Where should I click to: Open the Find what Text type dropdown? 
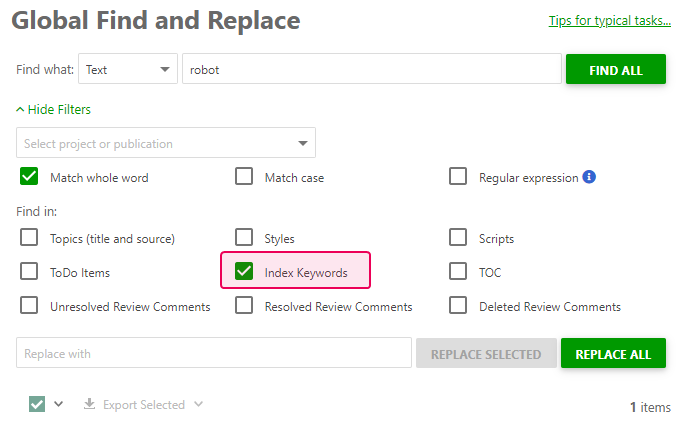[x=128, y=69]
